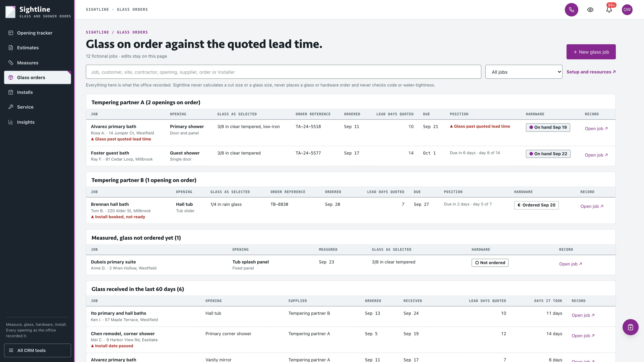This screenshot has width=644, height=362.
Task: Go to Estimates in sidebar
Action: [38, 48]
